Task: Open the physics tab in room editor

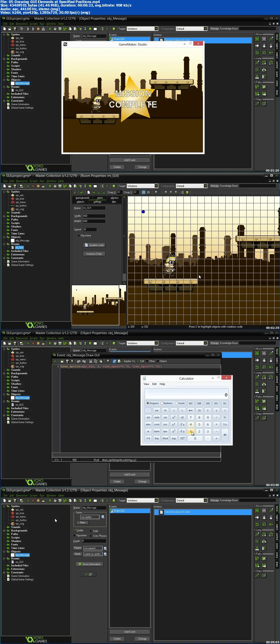Action: tap(114, 198)
